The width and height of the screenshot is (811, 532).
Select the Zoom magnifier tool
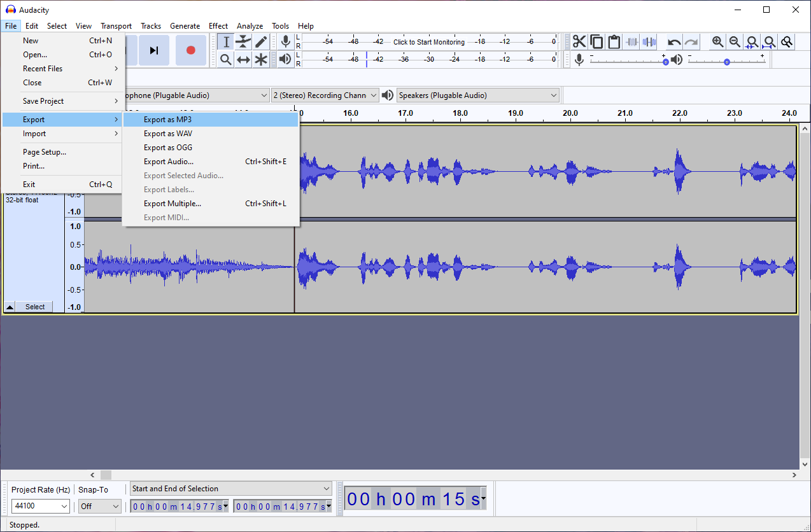[225, 60]
